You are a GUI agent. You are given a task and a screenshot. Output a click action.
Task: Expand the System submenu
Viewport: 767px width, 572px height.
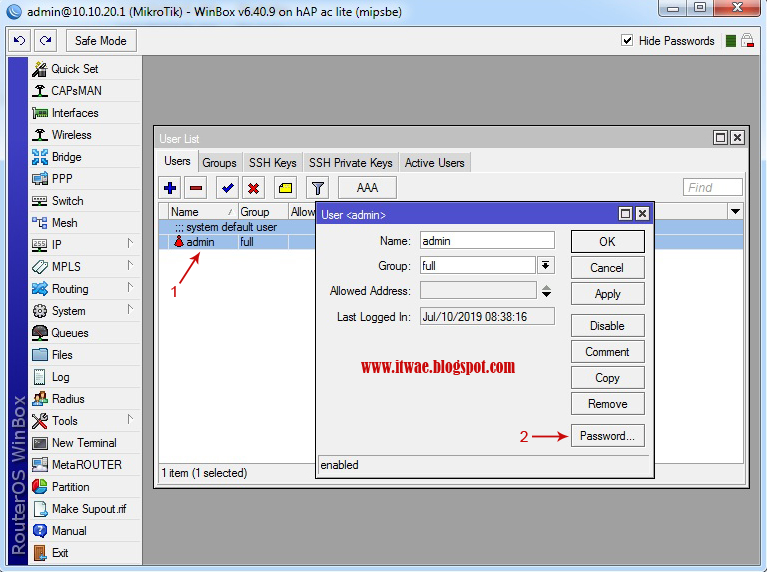coord(130,309)
